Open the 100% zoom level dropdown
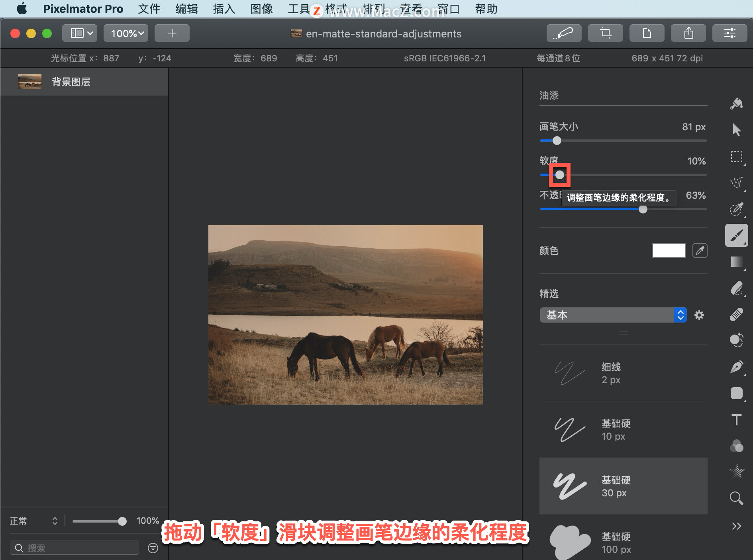The height and width of the screenshot is (560, 753). [126, 33]
